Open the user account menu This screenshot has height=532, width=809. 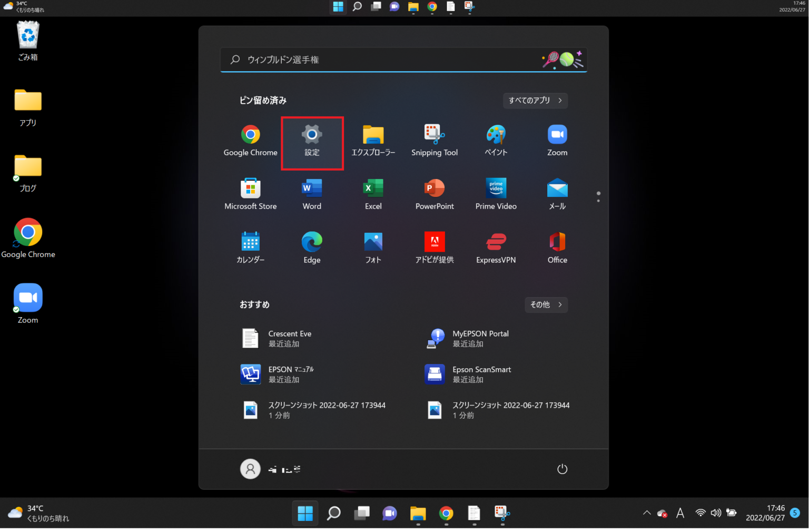tap(250, 469)
